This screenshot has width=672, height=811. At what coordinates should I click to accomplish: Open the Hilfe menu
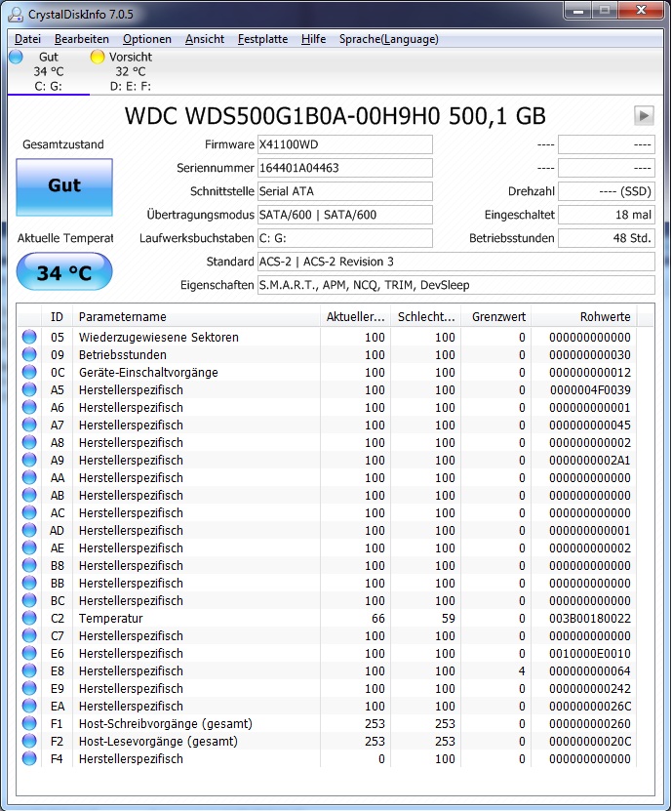(x=313, y=39)
